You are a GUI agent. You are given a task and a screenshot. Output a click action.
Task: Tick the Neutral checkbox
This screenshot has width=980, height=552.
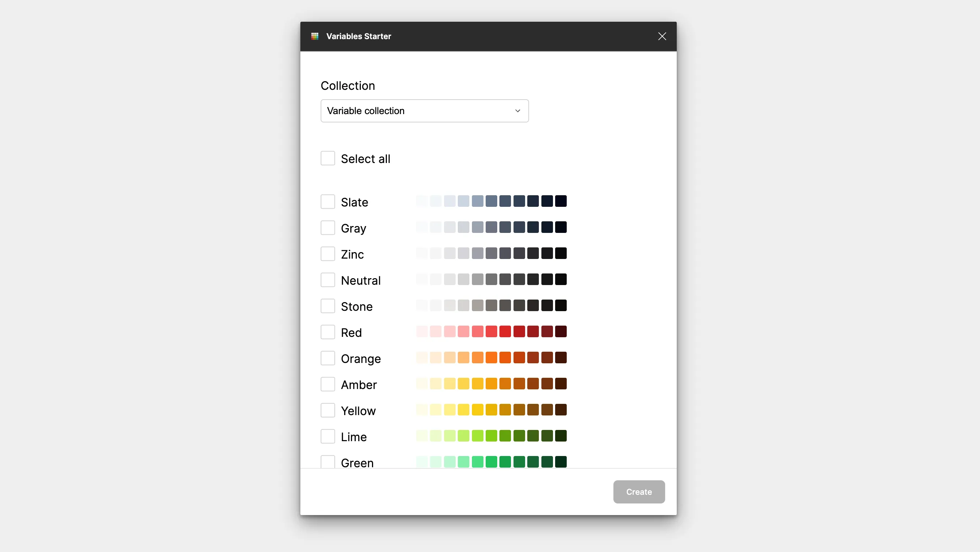tap(328, 280)
